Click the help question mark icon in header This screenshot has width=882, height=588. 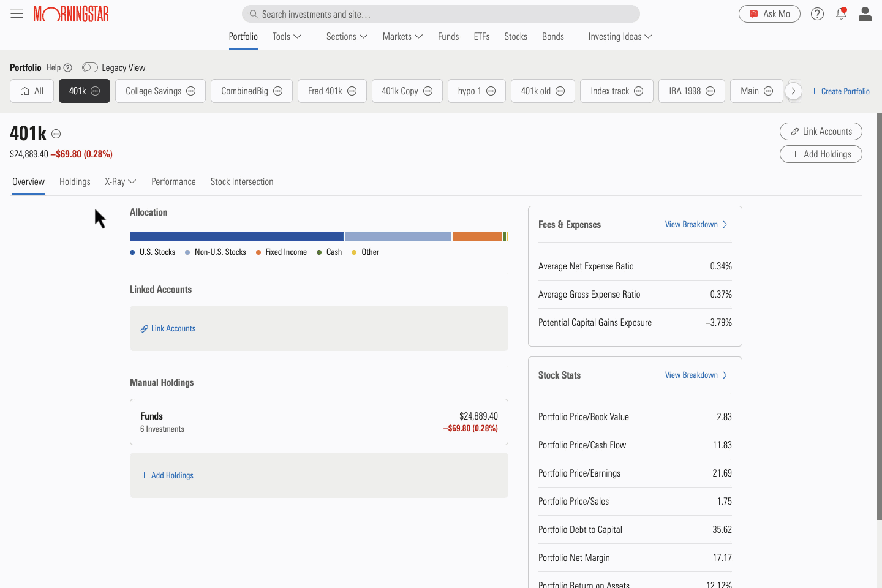817,13
